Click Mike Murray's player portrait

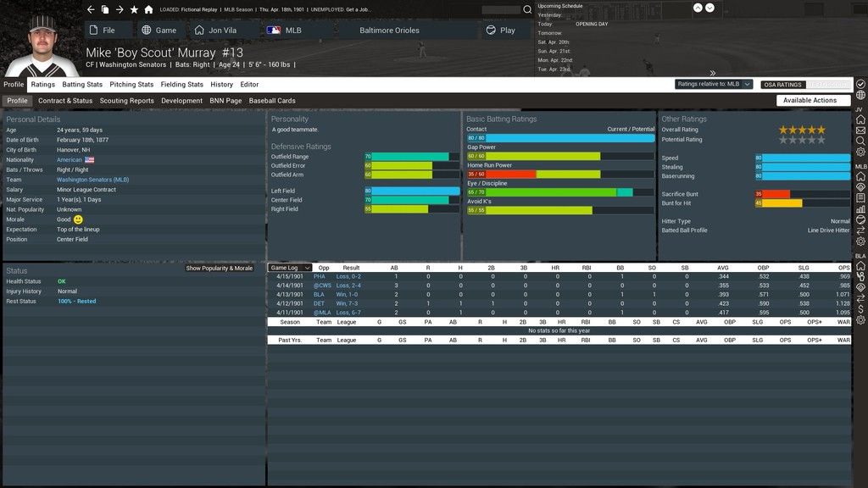41,42
